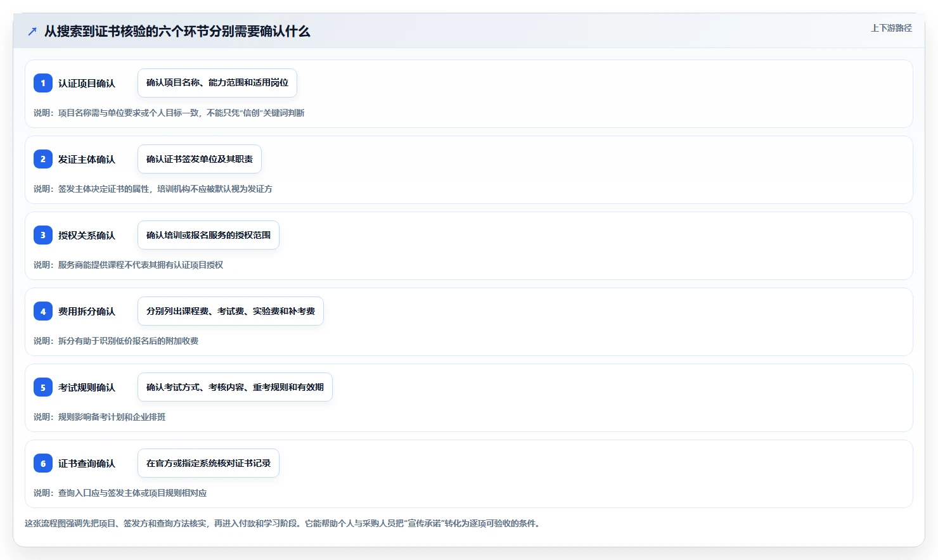The width and height of the screenshot is (938, 560).
Task: Click step number 4 badge
Action: pyautogui.click(x=43, y=311)
